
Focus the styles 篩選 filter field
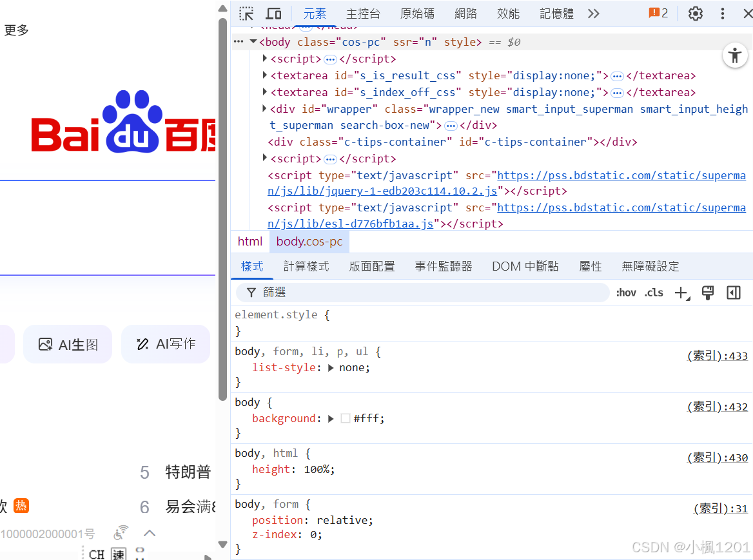click(x=423, y=292)
